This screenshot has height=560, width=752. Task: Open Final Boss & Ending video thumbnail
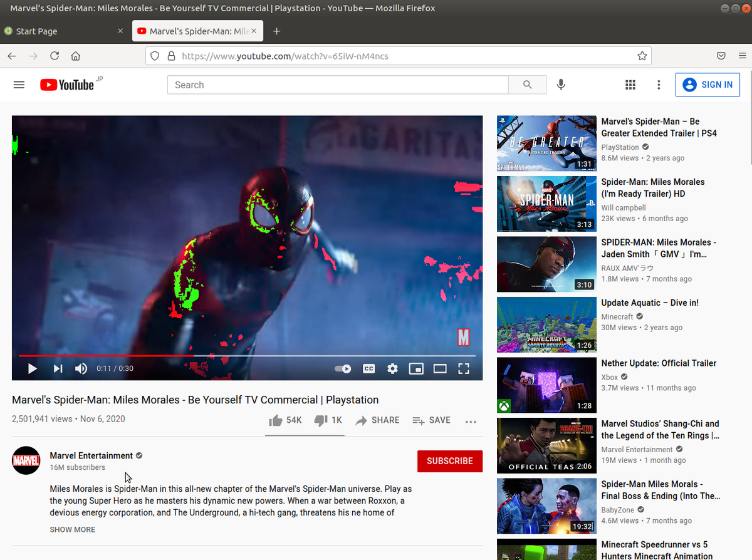coord(546,506)
